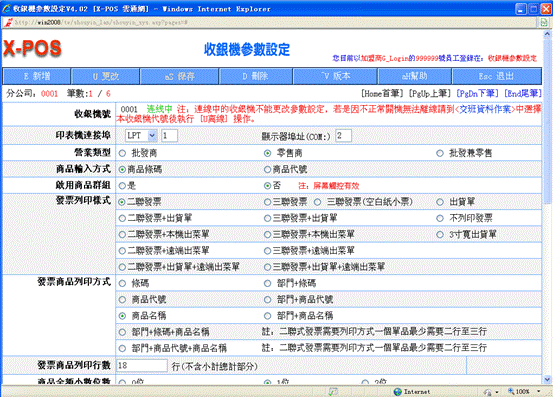This screenshot has height=397, width=553.
Task: Click the vertical scrollbar down arrow
Action: (x=547, y=380)
